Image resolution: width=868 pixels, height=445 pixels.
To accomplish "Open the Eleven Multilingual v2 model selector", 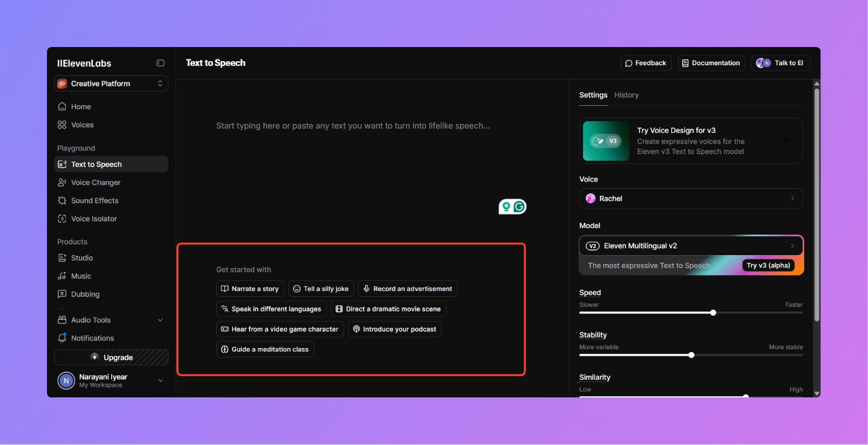I will (691, 246).
